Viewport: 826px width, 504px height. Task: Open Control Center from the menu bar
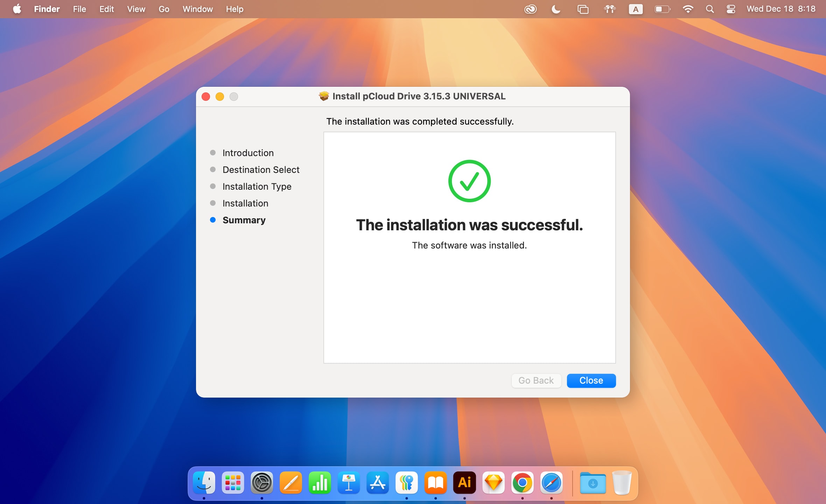tap(730, 9)
